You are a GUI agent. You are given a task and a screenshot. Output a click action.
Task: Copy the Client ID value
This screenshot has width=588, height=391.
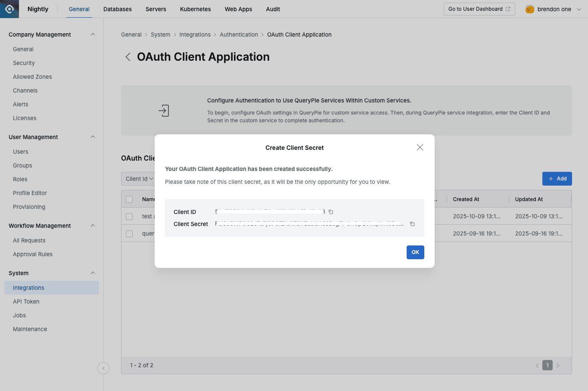click(330, 212)
